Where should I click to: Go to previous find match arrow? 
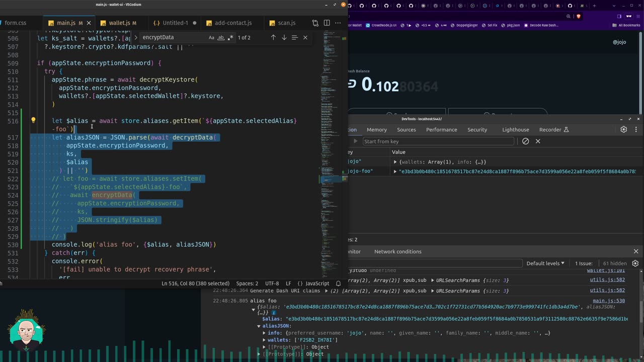pos(273,38)
